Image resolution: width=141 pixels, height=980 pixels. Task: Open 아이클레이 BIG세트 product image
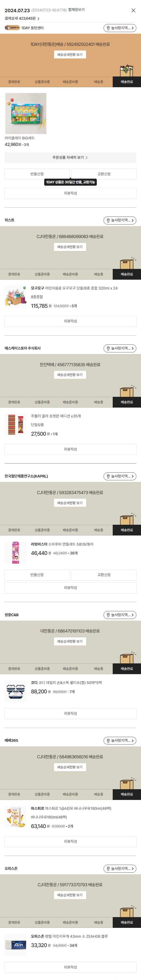(25, 113)
